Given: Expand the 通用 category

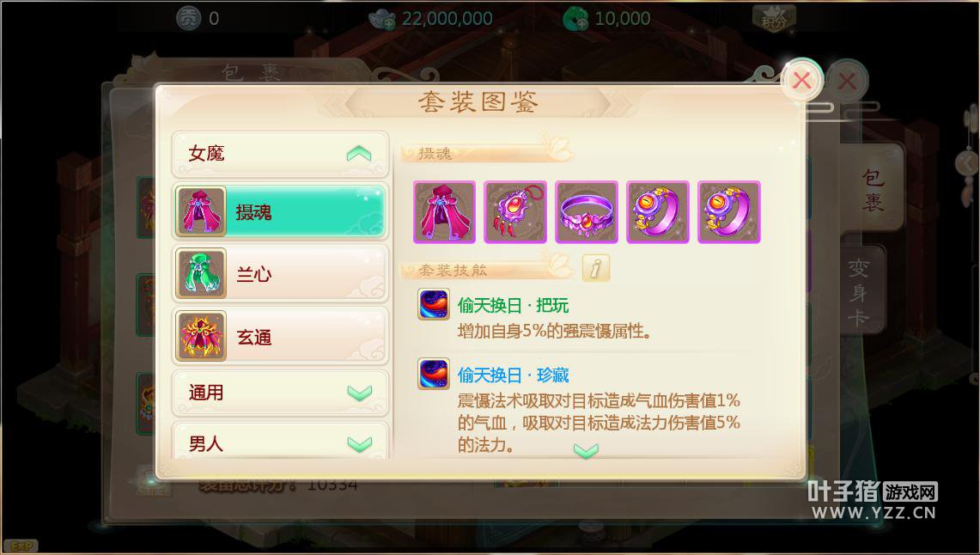Looking at the screenshot, I should (x=280, y=393).
